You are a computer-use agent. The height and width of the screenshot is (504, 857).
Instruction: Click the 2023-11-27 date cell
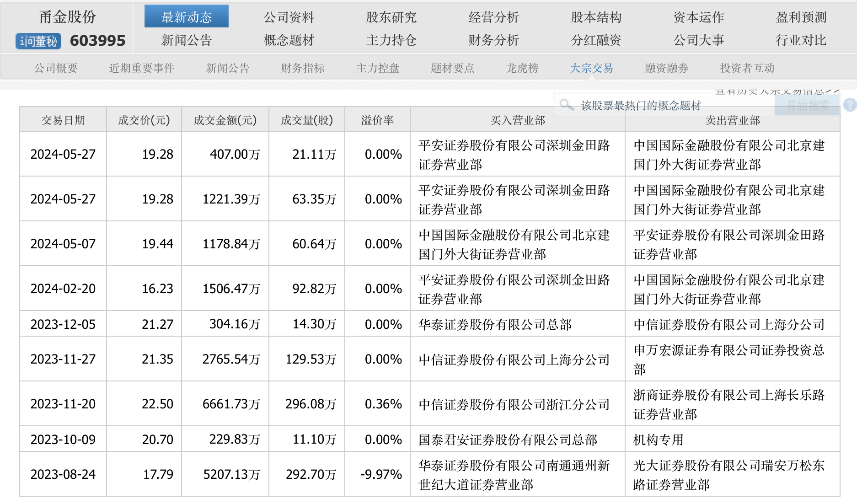click(63, 359)
